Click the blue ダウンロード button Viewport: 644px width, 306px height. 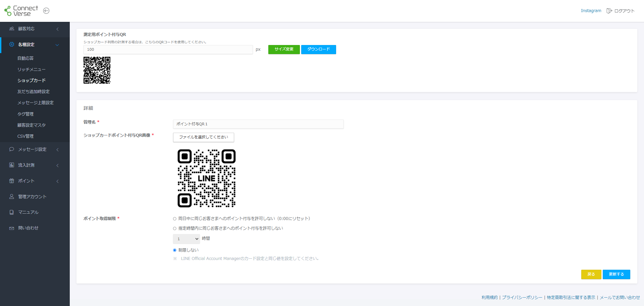point(319,49)
